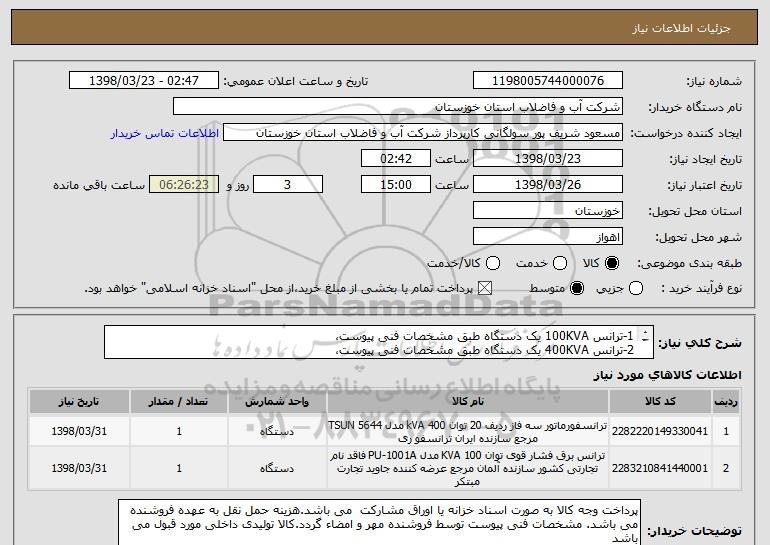
Task: Click the general description text box
Action: coord(379,342)
